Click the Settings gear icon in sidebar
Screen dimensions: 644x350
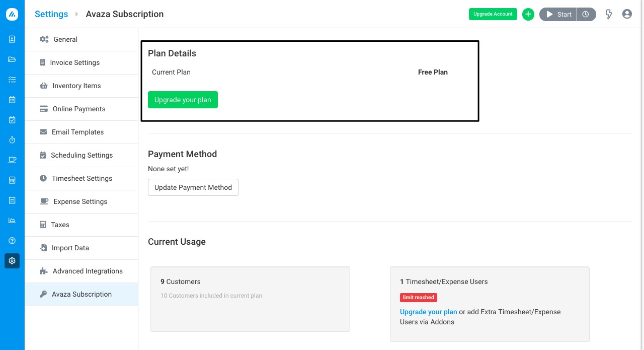pos(12,261)
